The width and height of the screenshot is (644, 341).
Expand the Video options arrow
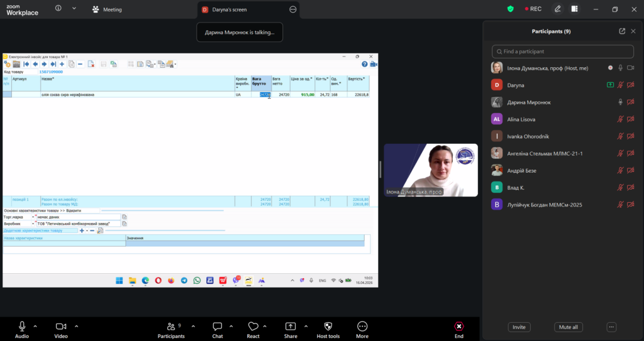pyautogui.click(x=77, y=326)
